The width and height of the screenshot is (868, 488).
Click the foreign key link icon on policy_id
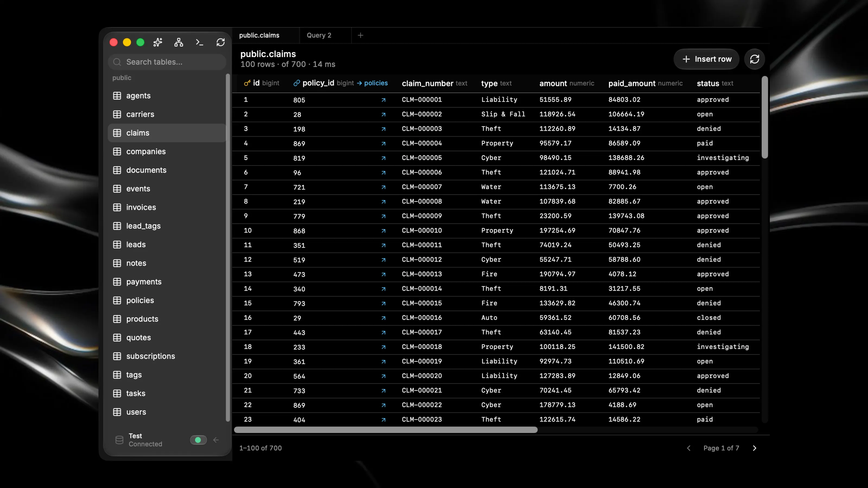296,83
